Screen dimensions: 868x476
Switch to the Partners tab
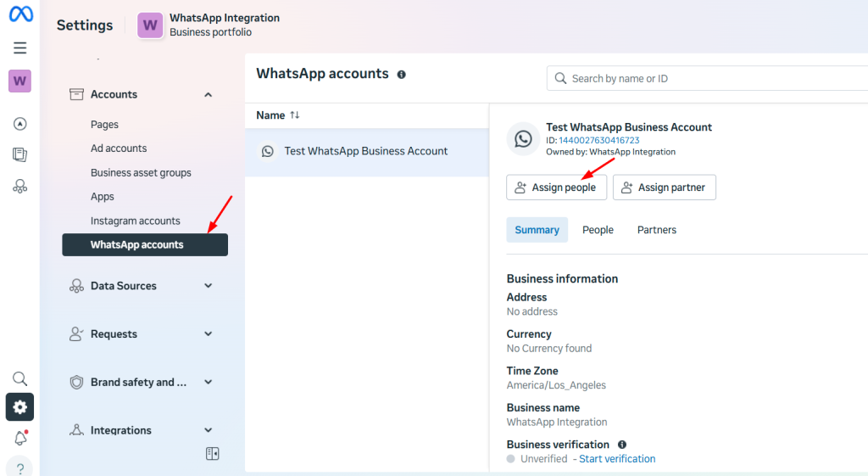pos(657,230)
